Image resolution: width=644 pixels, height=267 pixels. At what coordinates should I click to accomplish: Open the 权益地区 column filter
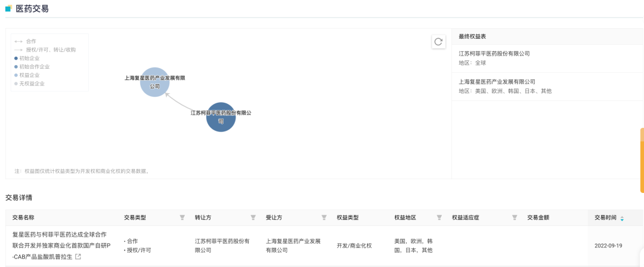(439, 217)
